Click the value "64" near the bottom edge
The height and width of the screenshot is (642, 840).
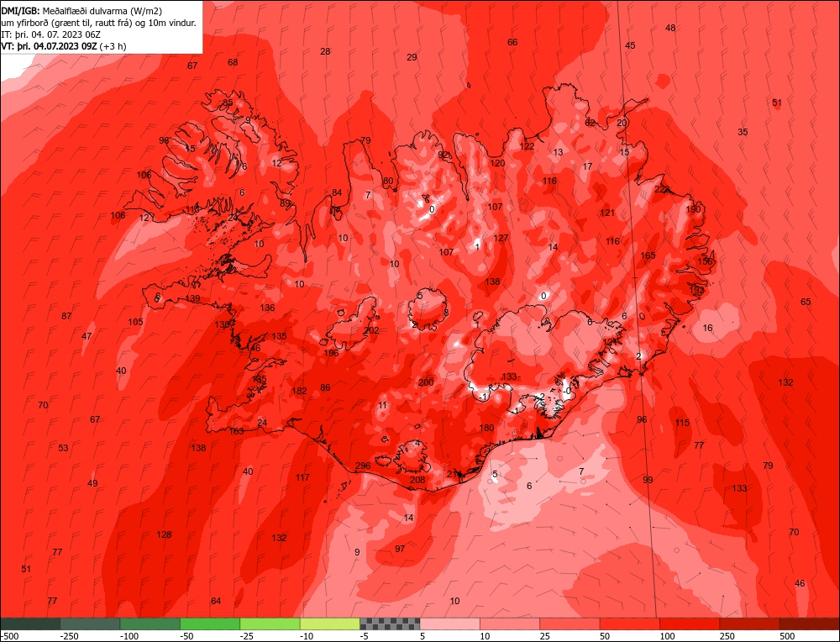[x=216, y=602]
